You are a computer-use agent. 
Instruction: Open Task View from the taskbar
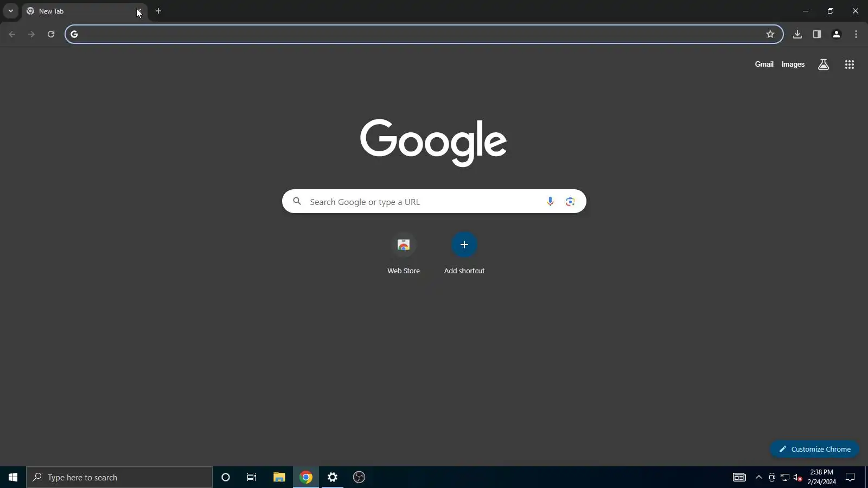tap(252, 477)
